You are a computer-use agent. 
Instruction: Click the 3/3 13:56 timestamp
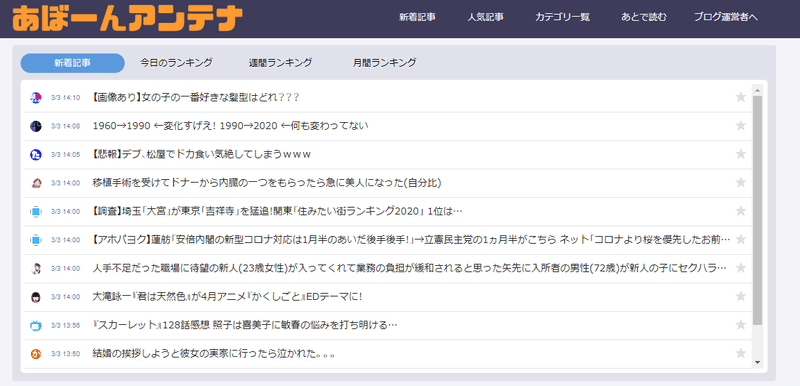(x=66, y=326)
